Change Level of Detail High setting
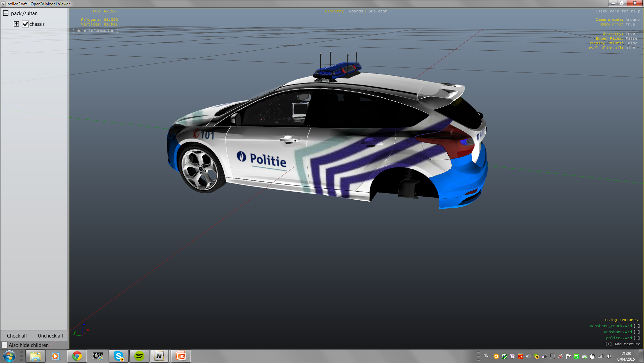 (x=610, y=48)
